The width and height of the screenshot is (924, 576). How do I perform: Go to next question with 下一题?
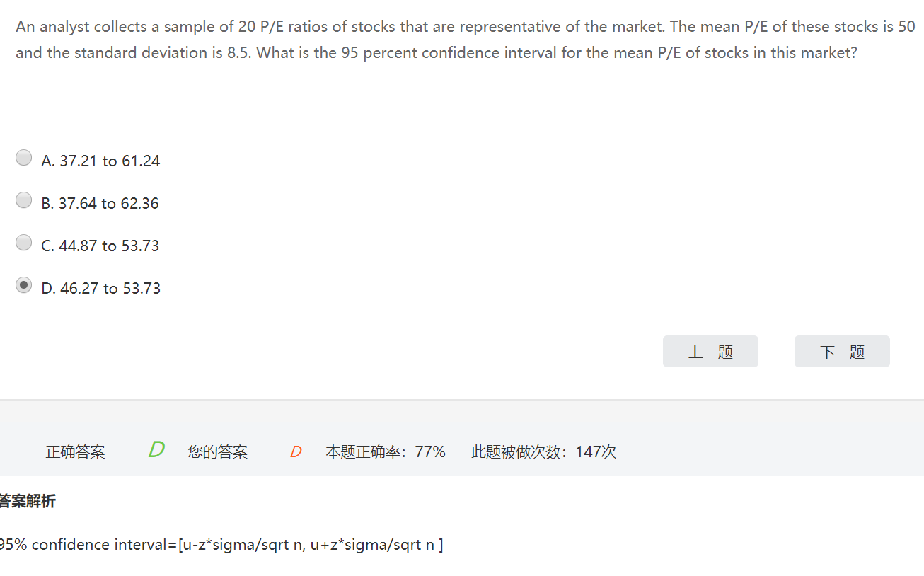(x=842, y=352)
